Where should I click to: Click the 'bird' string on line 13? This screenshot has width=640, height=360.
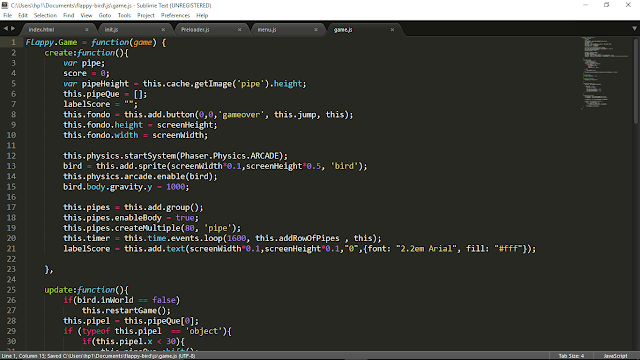pyautogui.click(x=344, y=166)
